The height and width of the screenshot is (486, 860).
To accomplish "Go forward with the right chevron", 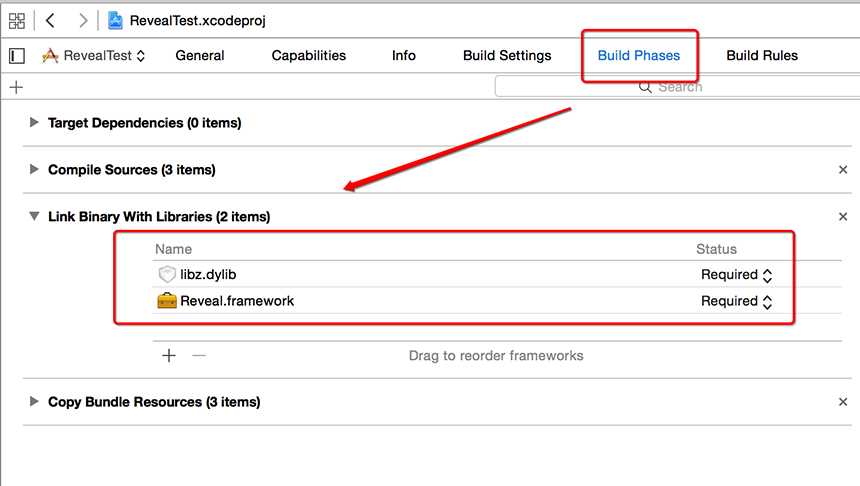I will 82,20.
